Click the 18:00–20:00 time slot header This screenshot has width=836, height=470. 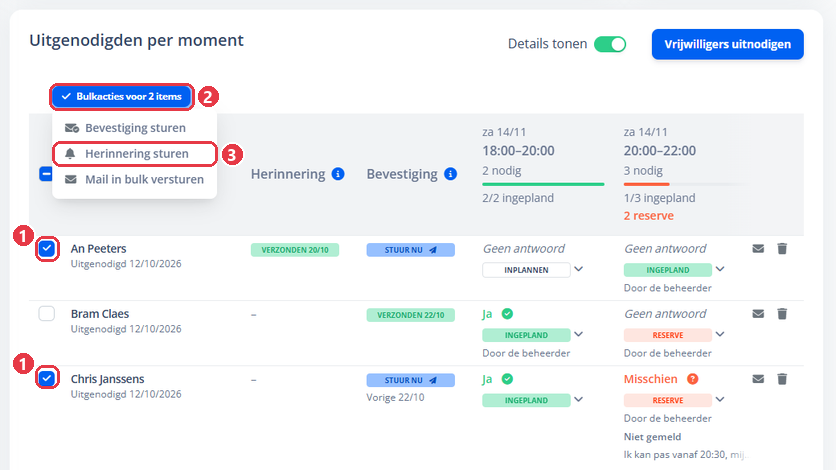[x=518, y=151]
